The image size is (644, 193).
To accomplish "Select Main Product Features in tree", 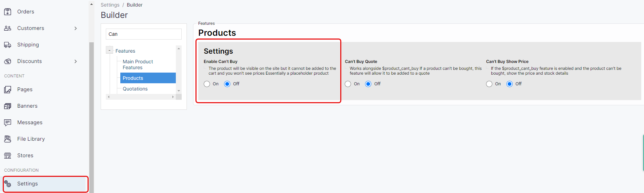I will click(x=138, y=64).
